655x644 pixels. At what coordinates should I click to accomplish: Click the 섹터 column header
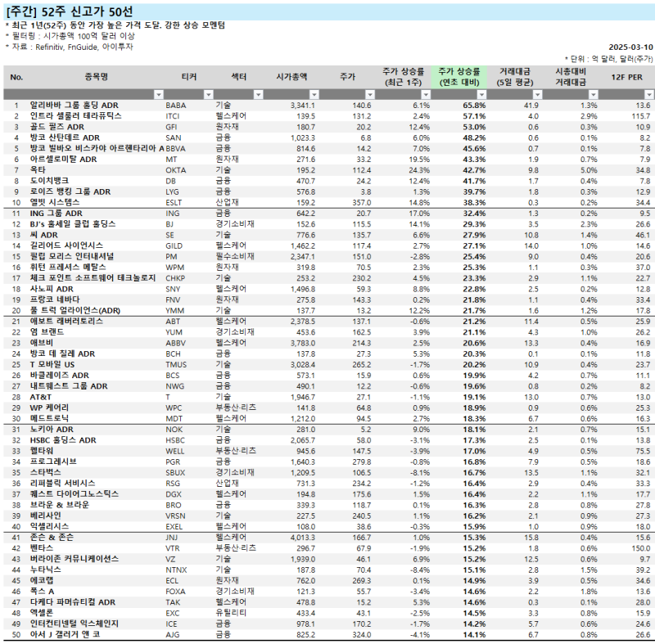pos(238,77)
